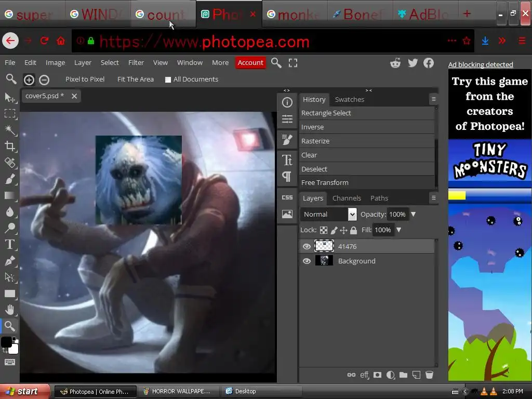The height and width of the screenshot is (399, 532).
Task: Select the Gradient tool
Action: pos(10,195)
